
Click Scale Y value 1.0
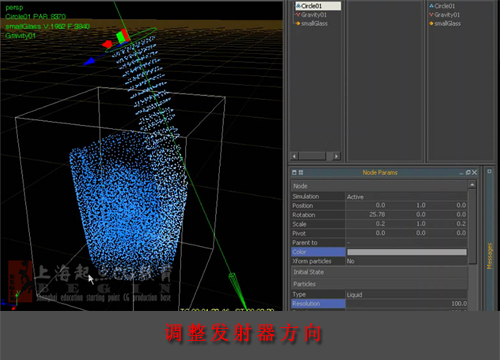click(x=421, y=224)
